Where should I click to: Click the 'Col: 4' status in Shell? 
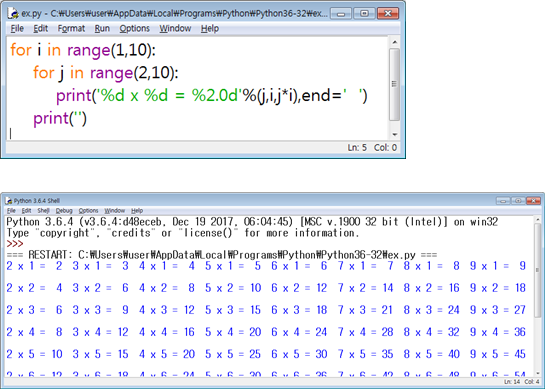[x=532, y=382]
